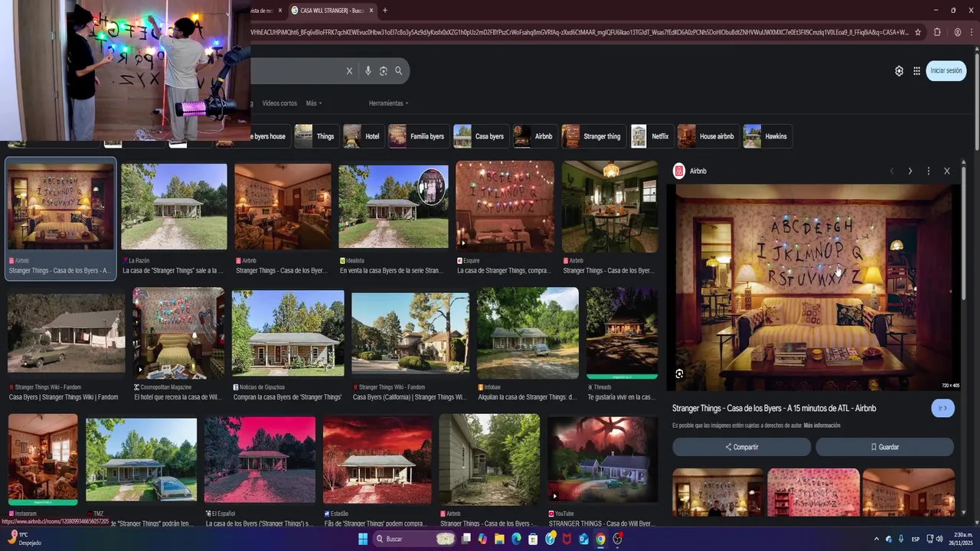Open the Cosmopolitan Magazine image result

click(x=178, y=333)
